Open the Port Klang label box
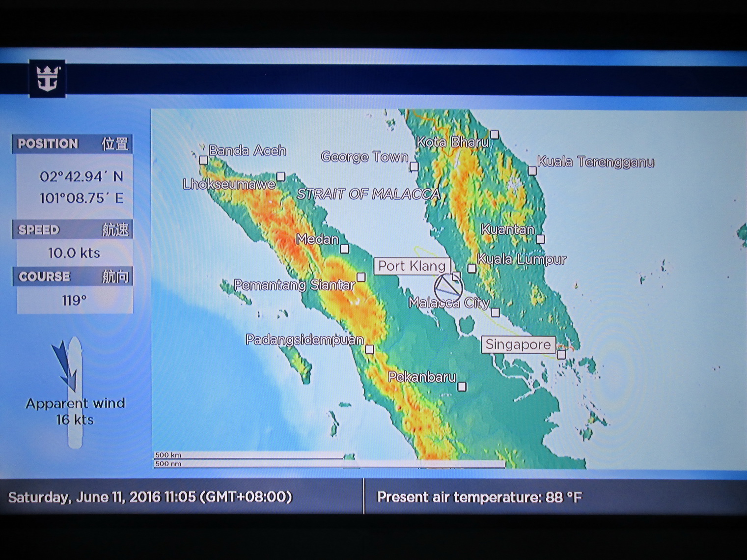 [x=412, y=266]
